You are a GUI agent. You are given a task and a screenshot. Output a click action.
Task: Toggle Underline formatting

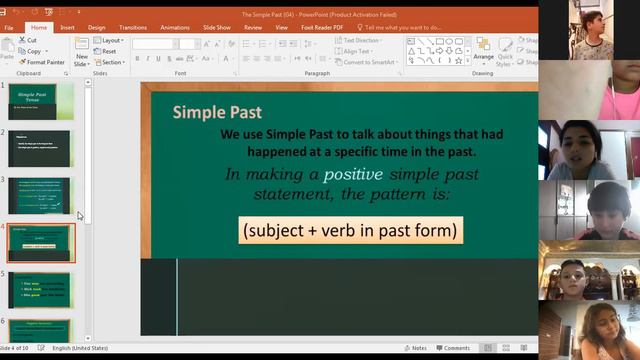point(158,59)
